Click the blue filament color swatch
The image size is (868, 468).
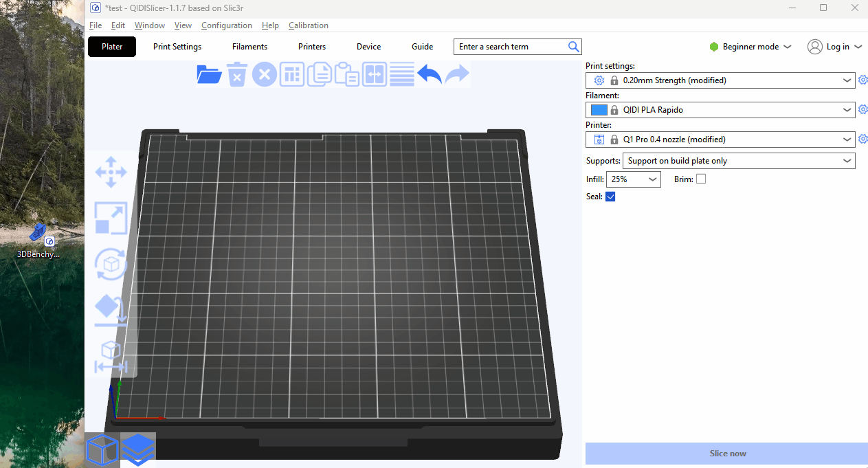coord(599,110)
